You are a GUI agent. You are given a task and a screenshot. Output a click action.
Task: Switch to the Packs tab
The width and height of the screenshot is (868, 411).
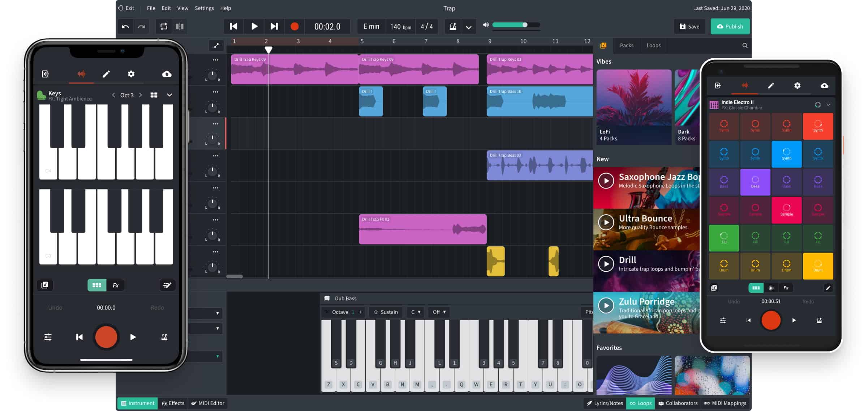pyautogui.click(x=626, y=45)
